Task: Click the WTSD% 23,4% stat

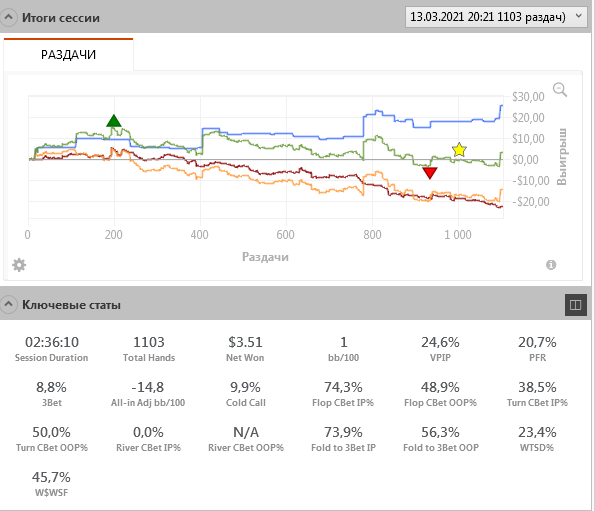Action: pyautogui.click(x=537, y=439)
